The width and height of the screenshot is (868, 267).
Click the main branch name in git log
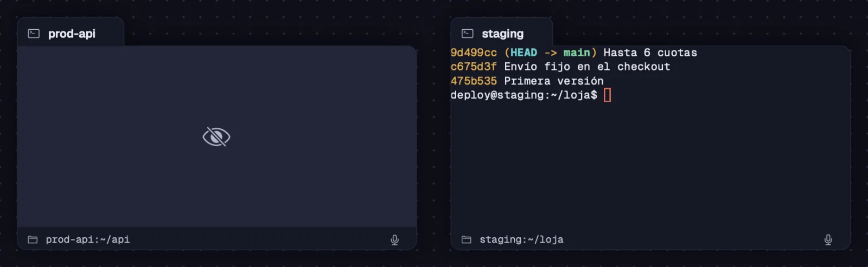[577, 53]
